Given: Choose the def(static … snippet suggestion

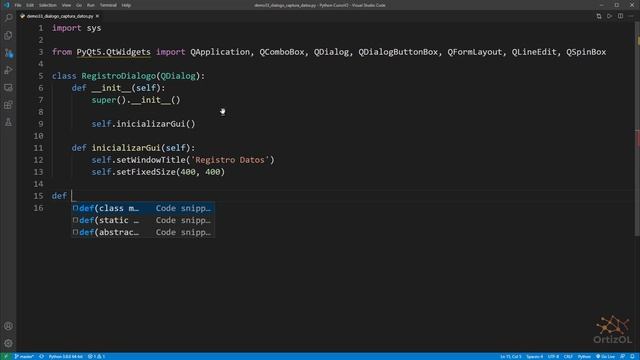Looking at the screenshot, I should click(143, 220).
